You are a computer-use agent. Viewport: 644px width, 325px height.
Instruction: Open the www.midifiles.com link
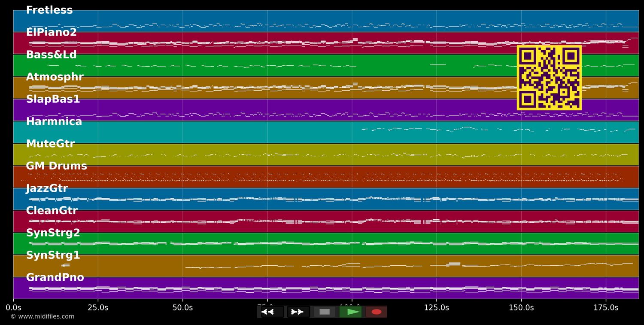click(x=43, y=317)
